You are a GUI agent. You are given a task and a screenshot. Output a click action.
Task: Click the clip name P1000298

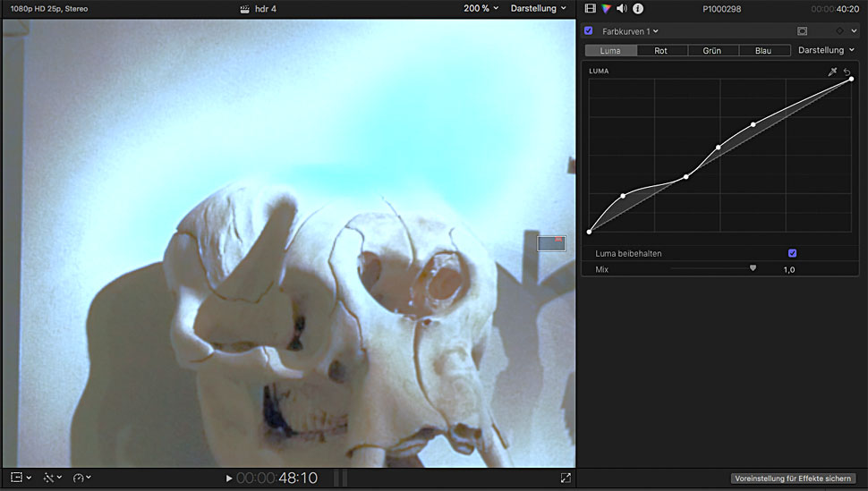[722, 9]
